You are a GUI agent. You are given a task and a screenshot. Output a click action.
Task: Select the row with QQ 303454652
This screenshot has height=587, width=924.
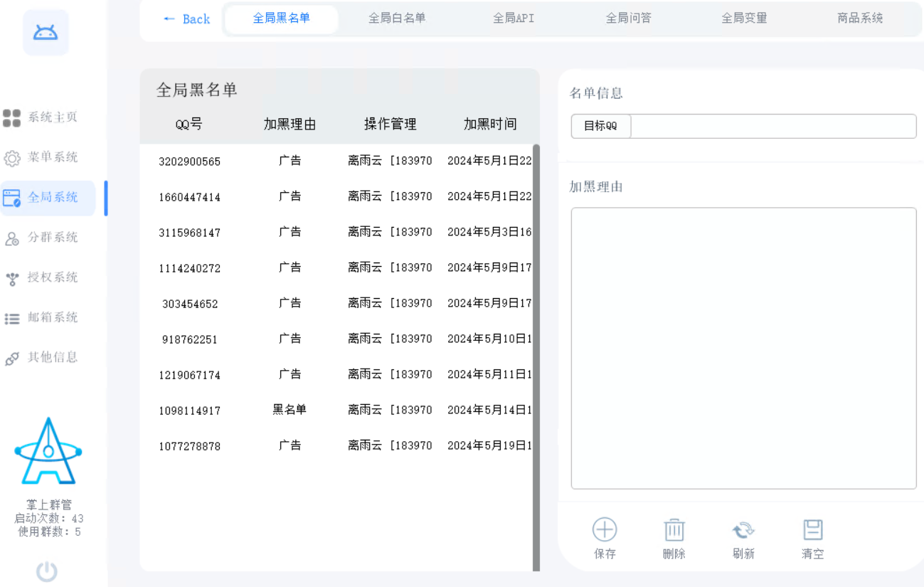pyautogui.click(x=336, y=304)
